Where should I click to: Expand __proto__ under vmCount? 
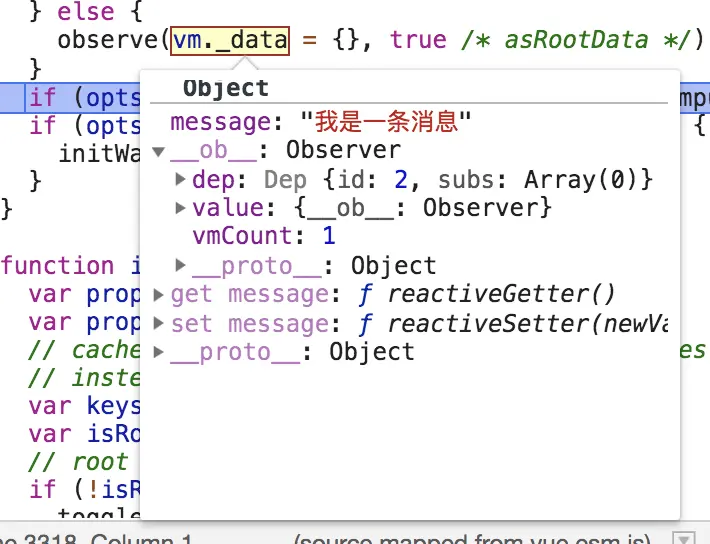point(180,265)
